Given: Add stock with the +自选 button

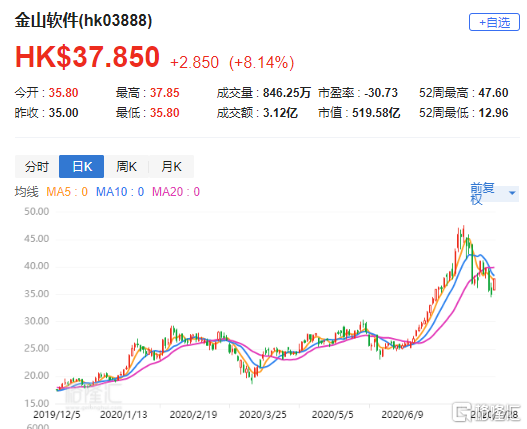Looking at the screenshot, I should pos(494,23).
